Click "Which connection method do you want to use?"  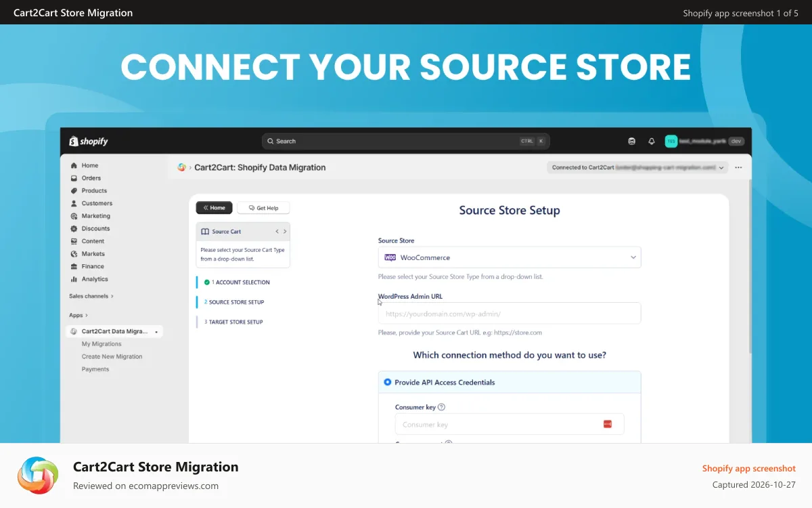[x=510, y=355]
